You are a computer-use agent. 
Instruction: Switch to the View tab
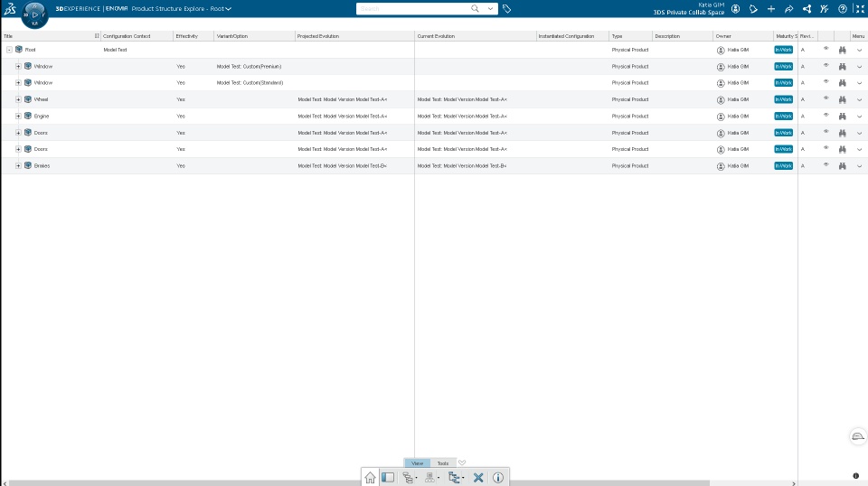[418, 463]
